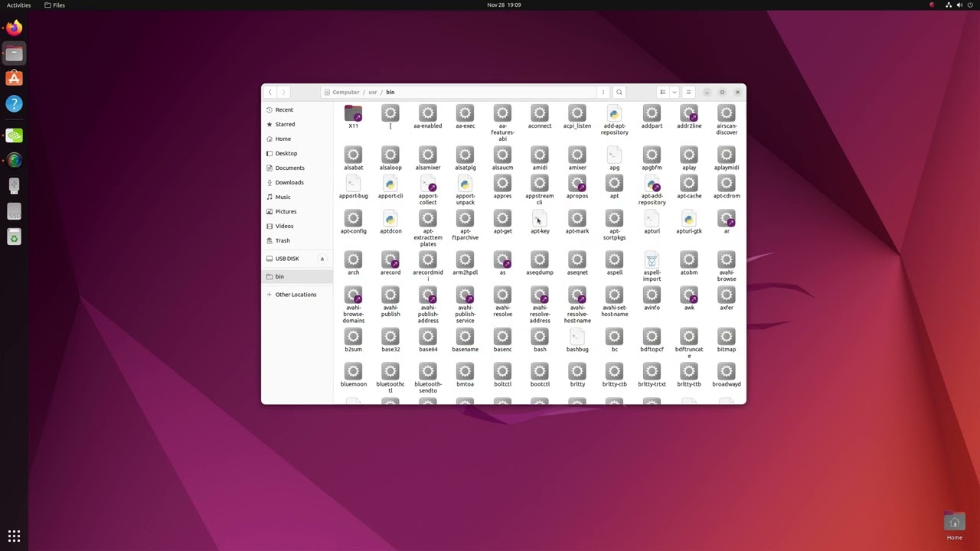This screenshot has height=551, width=980.
Task: Select the apport-bug script file
Action: pos(353,187)
